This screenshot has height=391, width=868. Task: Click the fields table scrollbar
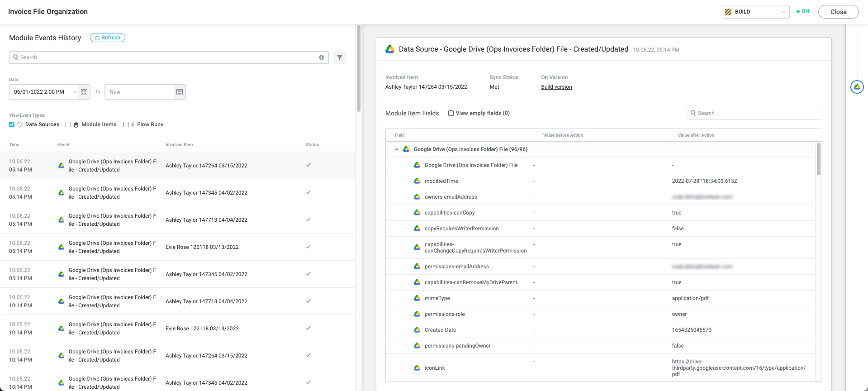point(818,159)
